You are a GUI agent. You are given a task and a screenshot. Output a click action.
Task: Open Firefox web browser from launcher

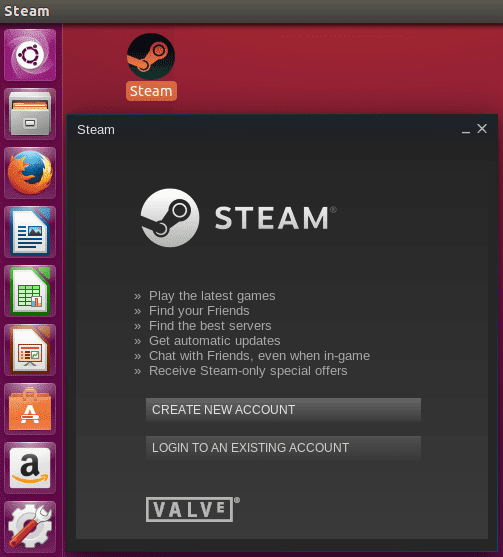click(30, 173)
